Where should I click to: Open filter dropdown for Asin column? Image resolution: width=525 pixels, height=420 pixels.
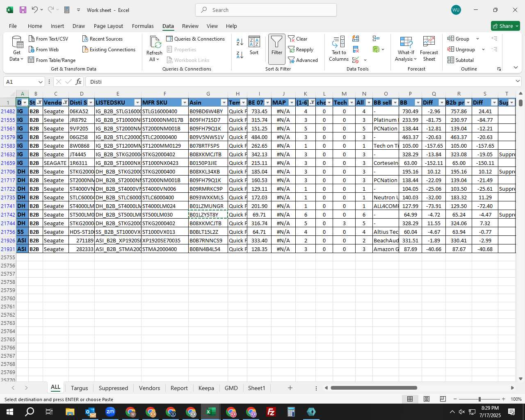point(224,103)
